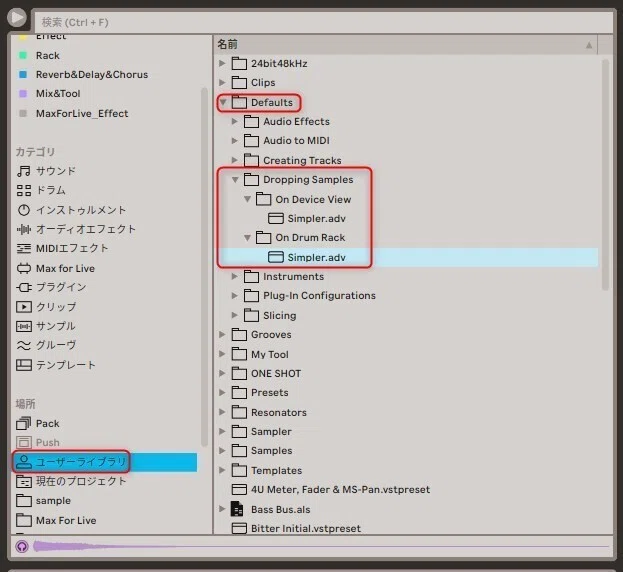Select the blue Reverb&Delay&Chorus collection swatch

coord(23,74)
